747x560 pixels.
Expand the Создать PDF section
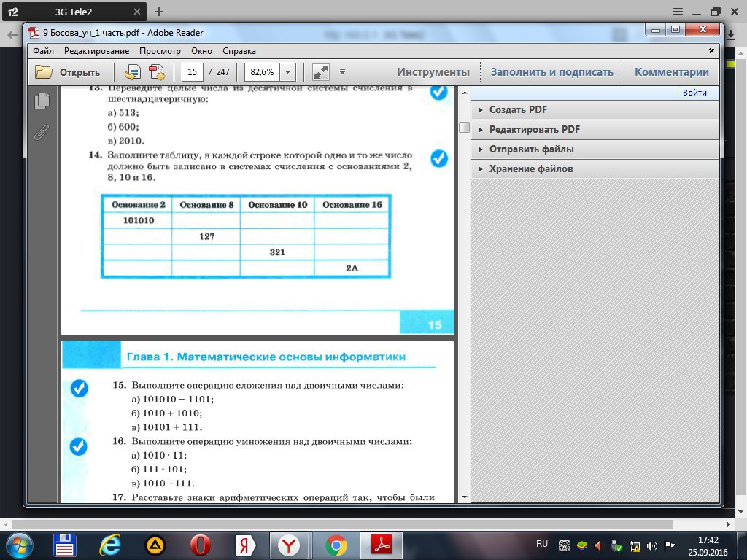coord(595,109)
